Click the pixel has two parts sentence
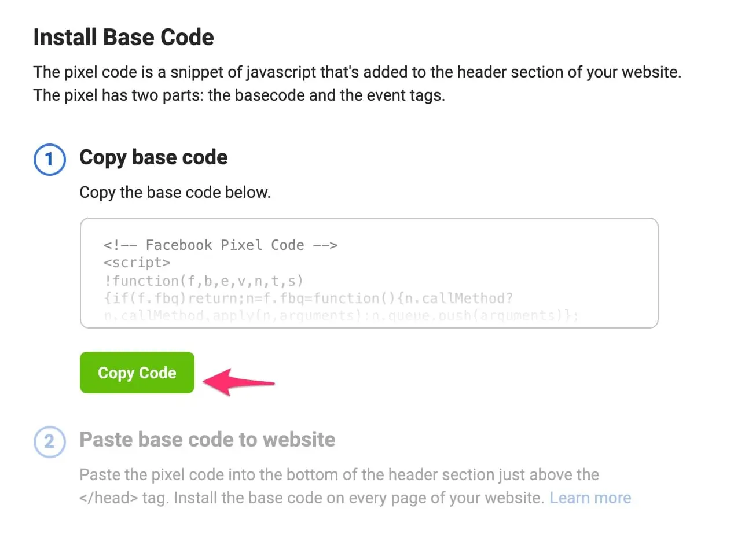The height and width of the screenshot is (538, 756). click(x=239, y=95)
